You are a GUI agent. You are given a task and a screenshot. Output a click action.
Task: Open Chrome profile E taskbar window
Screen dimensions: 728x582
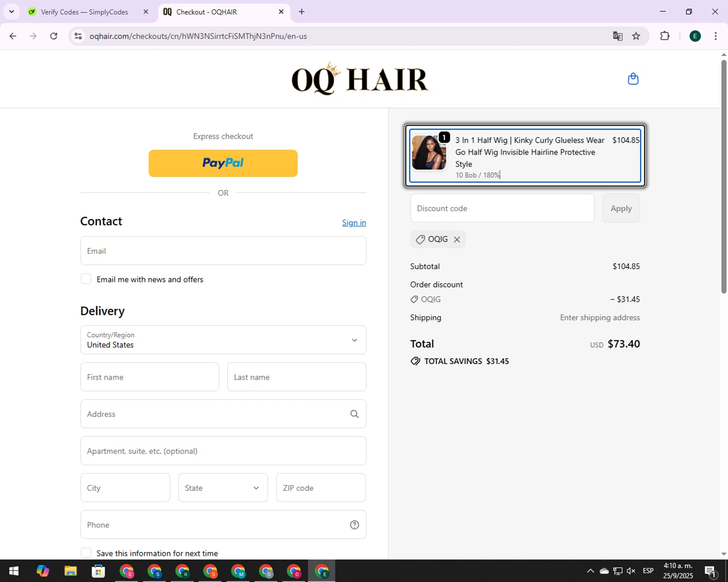(322, 571)
